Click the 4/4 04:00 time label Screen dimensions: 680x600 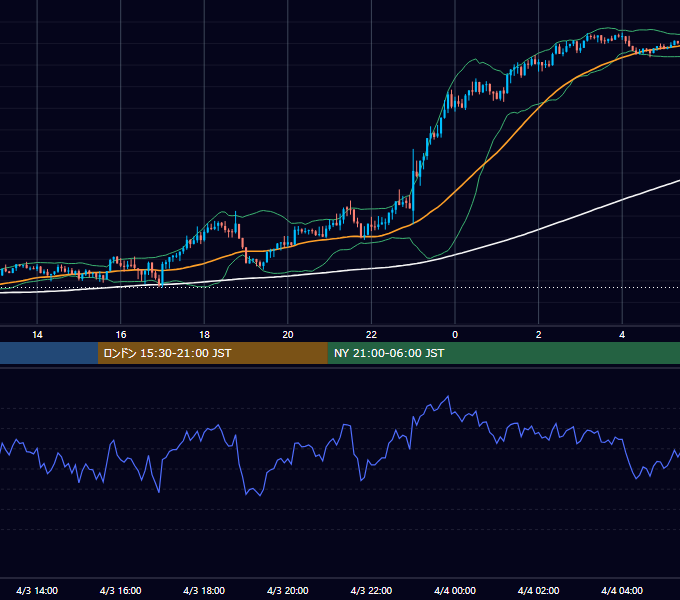point(622,590)
